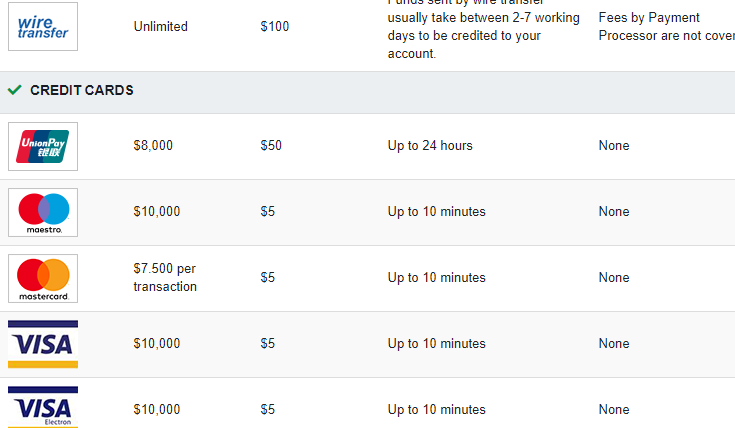Click the green checkmark beside Credit Cards

(x=15, y=90)
